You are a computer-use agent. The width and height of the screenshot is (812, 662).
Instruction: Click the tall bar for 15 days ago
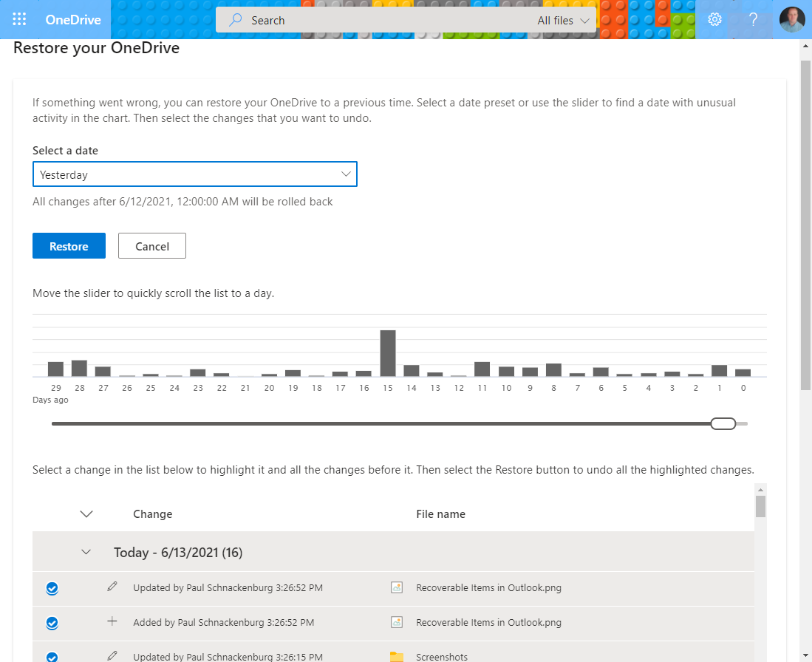pos(388,353)
